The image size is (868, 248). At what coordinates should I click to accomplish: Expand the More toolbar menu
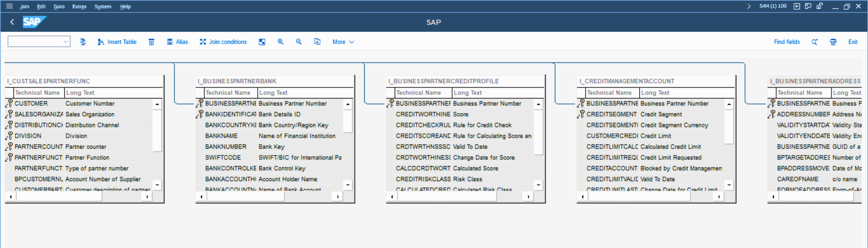pos(343,42)
